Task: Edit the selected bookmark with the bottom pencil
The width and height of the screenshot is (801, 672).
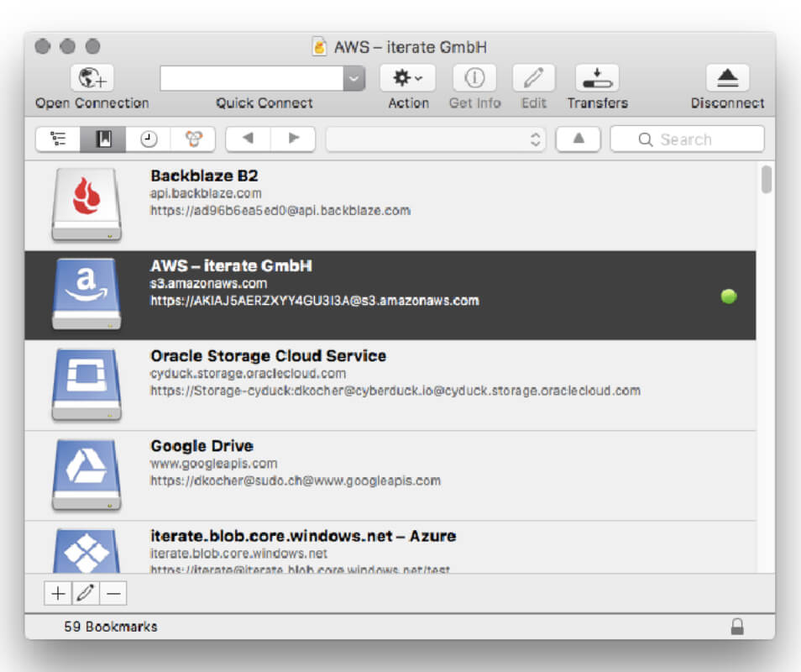Action: (x=86, y=593)
